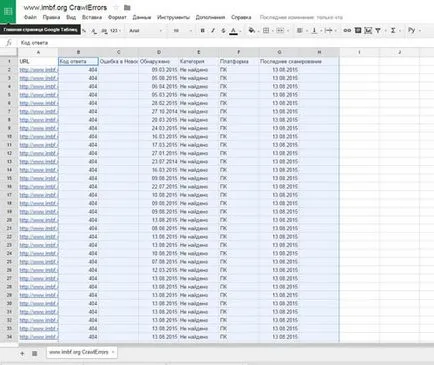This screenshot has height=365, width=434.
Task: Open the font size dropdown
Action: click(183, 31)
